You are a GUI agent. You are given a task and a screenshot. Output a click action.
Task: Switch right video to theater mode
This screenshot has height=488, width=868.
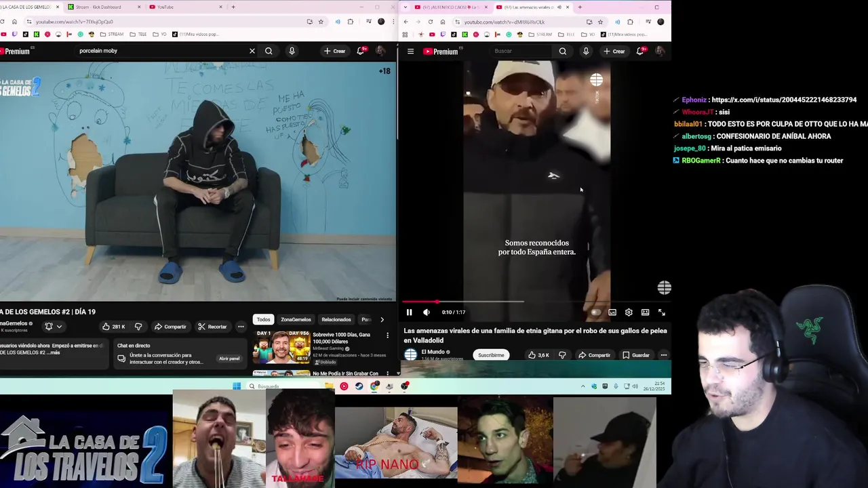pyautogui.click(x=645, y=312)
